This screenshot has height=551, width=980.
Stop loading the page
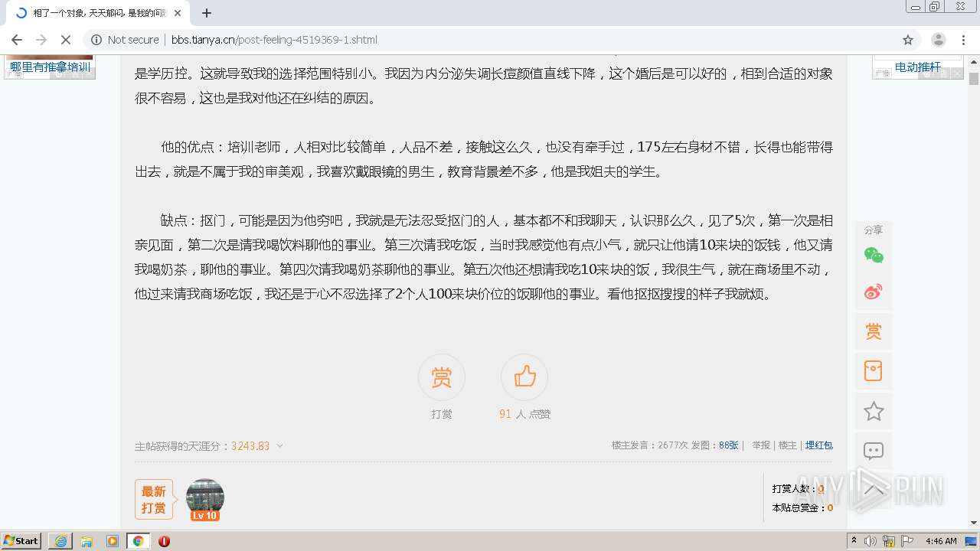tap(65, 40)
